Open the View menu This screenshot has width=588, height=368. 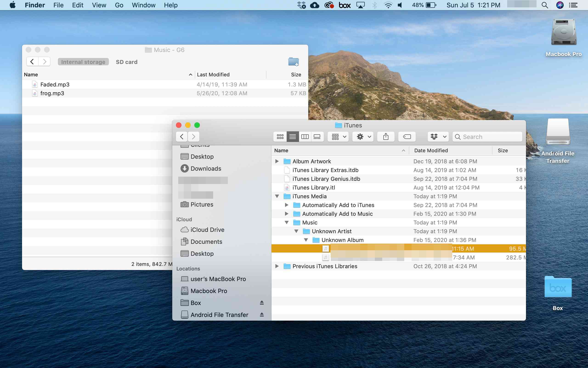coord(99,5)
